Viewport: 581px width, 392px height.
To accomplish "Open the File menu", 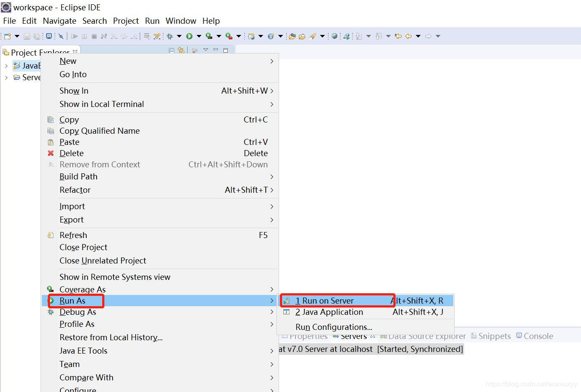I will tap(9, 21).
